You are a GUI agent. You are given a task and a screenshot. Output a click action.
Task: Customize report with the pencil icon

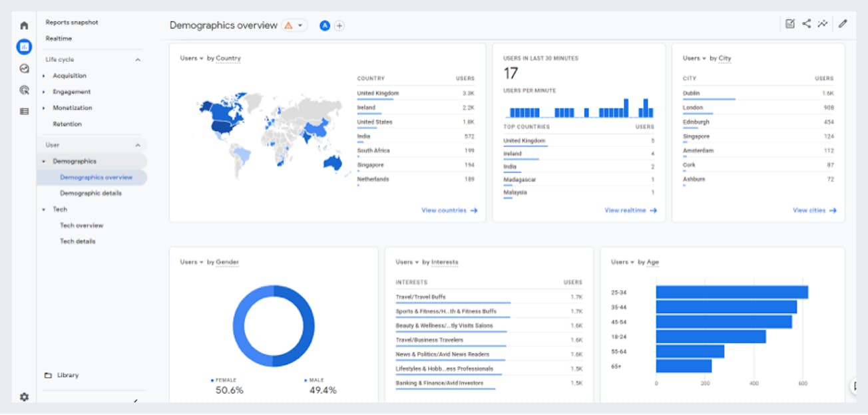(842, 23)
